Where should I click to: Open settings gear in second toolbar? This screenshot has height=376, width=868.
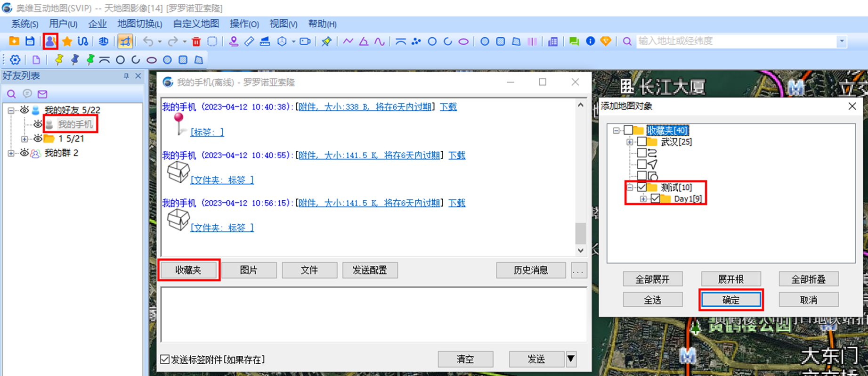(15, 60)
